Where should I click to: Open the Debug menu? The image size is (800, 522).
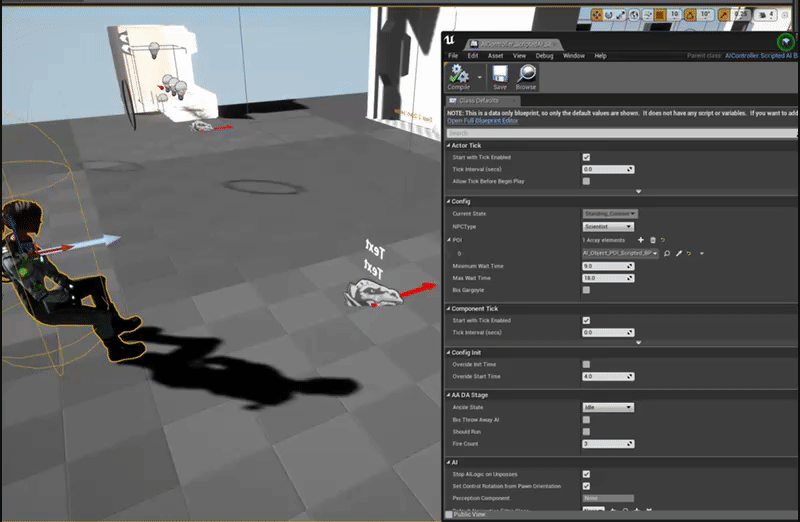544,56
